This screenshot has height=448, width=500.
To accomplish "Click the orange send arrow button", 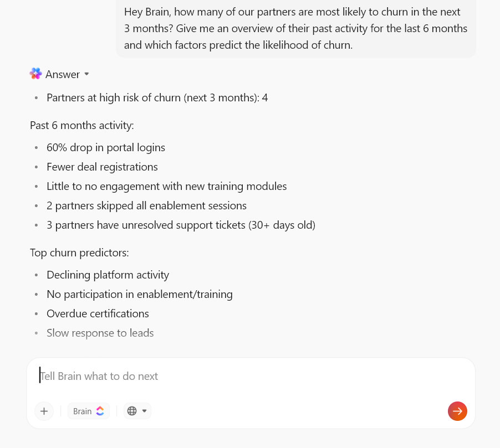I will click(x=457, y=411).
